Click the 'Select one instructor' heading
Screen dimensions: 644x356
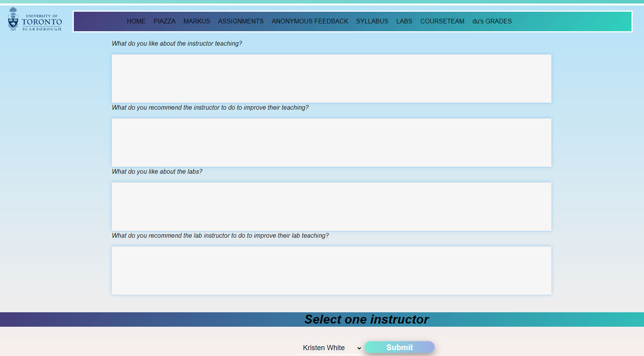(x=367, y=319)
